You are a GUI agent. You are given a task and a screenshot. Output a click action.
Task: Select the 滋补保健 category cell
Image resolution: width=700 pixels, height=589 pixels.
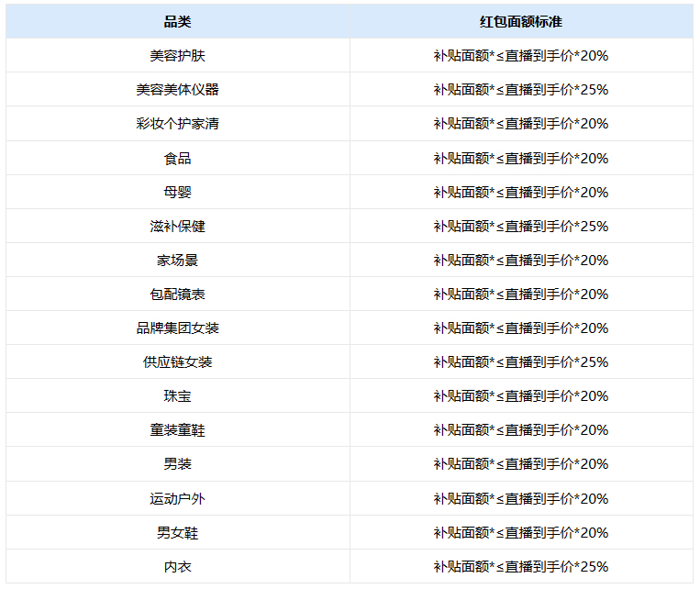pos(177,227)
